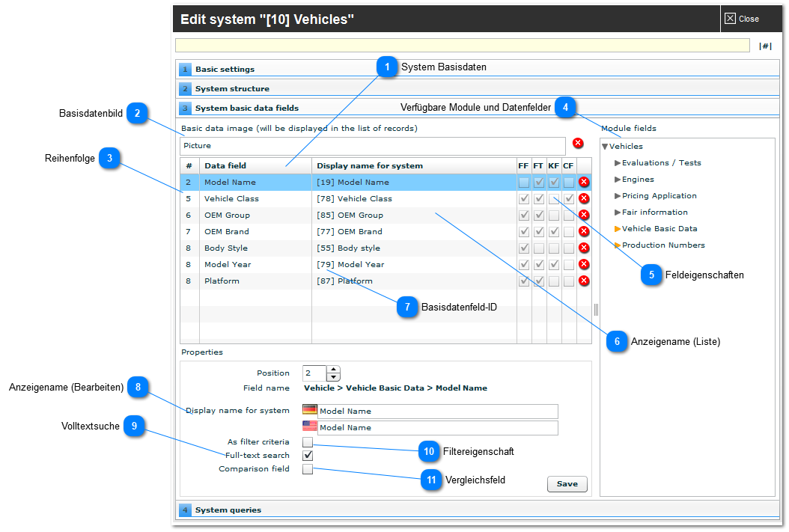
Task: Click the yellow message bar field
Action: pyautogui.click(x=463, y=45)
